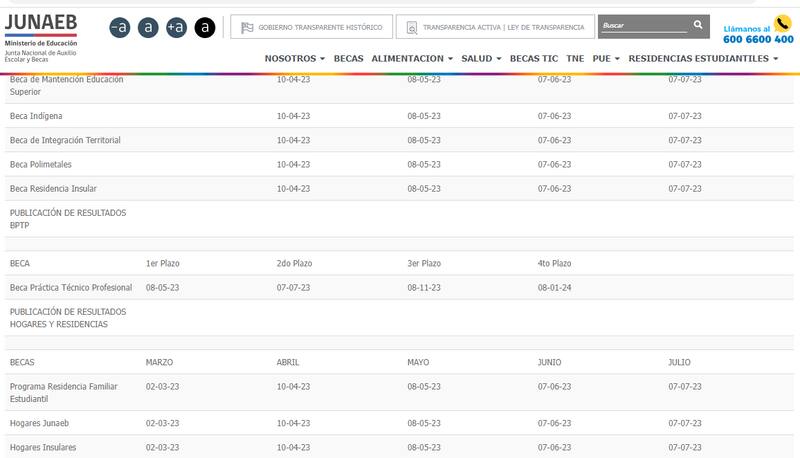Screen dimensions: 800x458
Task: Increase font size with +a button
Action: click(177, 28)
